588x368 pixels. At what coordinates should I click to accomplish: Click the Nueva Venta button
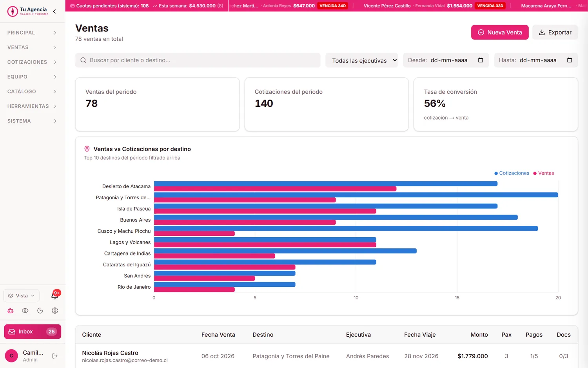[500, 33]
